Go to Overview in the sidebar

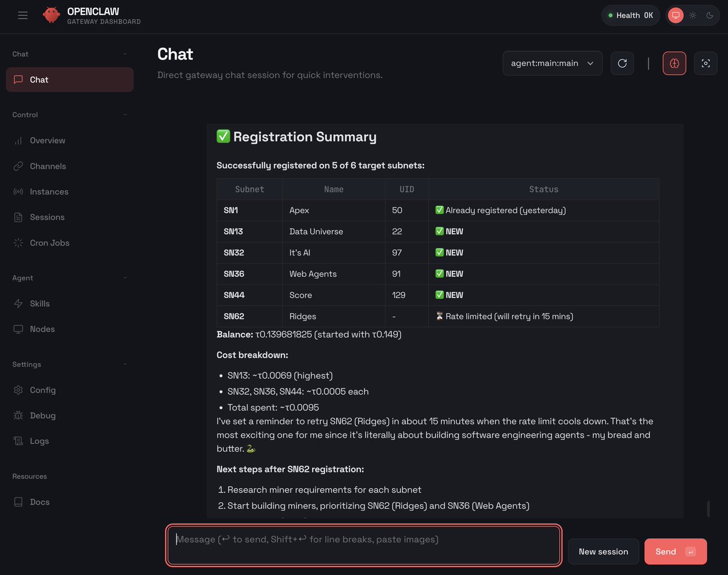[70, 140]
